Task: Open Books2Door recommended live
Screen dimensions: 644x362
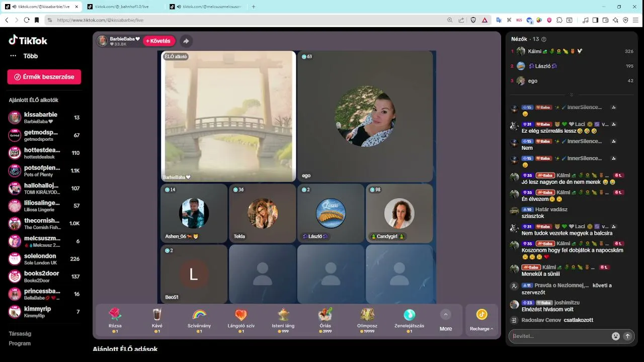Action: 44,277
